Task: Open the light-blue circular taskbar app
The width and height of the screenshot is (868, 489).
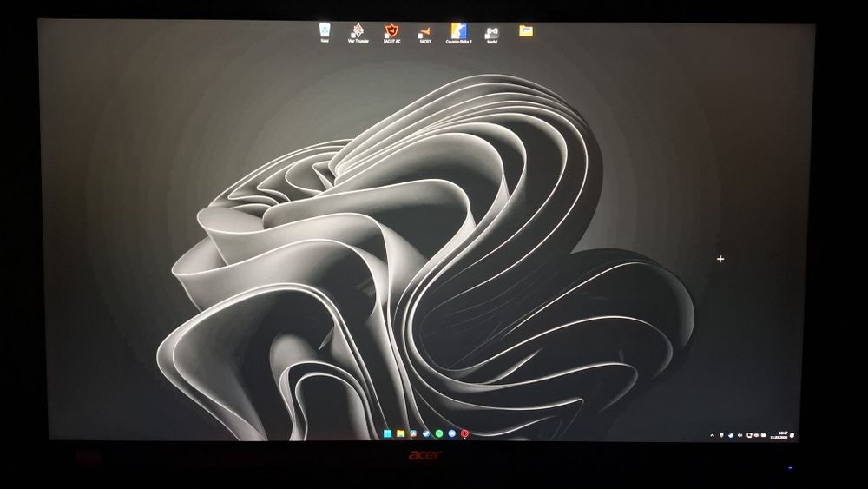Action: click(x=451, y=433)
